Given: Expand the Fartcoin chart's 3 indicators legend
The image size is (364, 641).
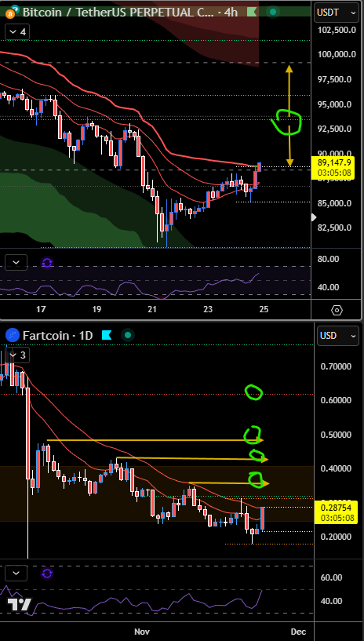Looking at the screenshot, I should 16,355.
